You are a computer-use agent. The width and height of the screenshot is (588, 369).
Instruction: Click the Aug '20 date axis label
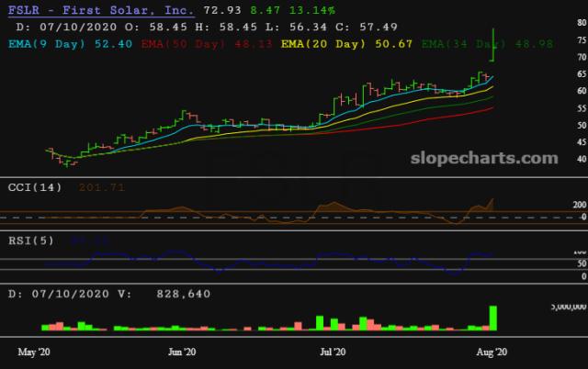coord(492,352)
